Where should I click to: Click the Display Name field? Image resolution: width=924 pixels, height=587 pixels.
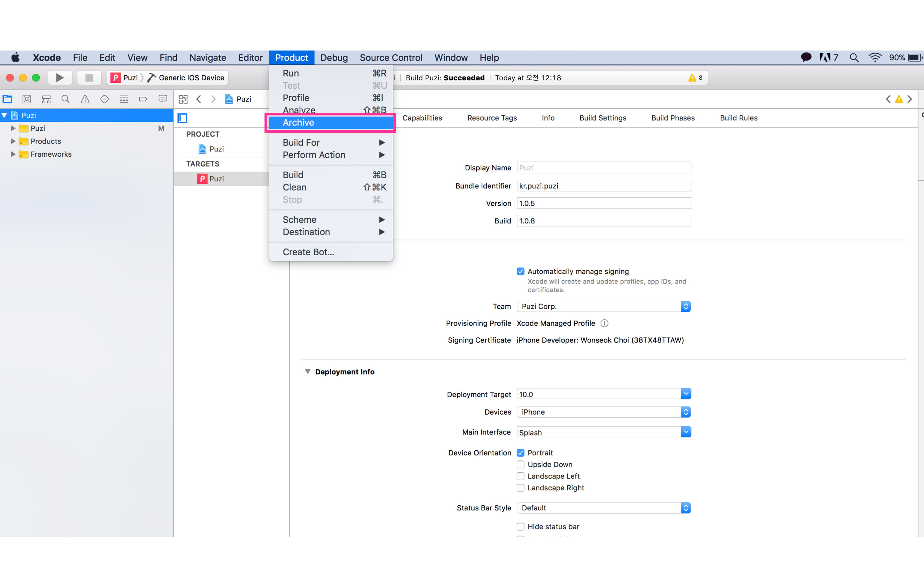click(x=604, y=167)
